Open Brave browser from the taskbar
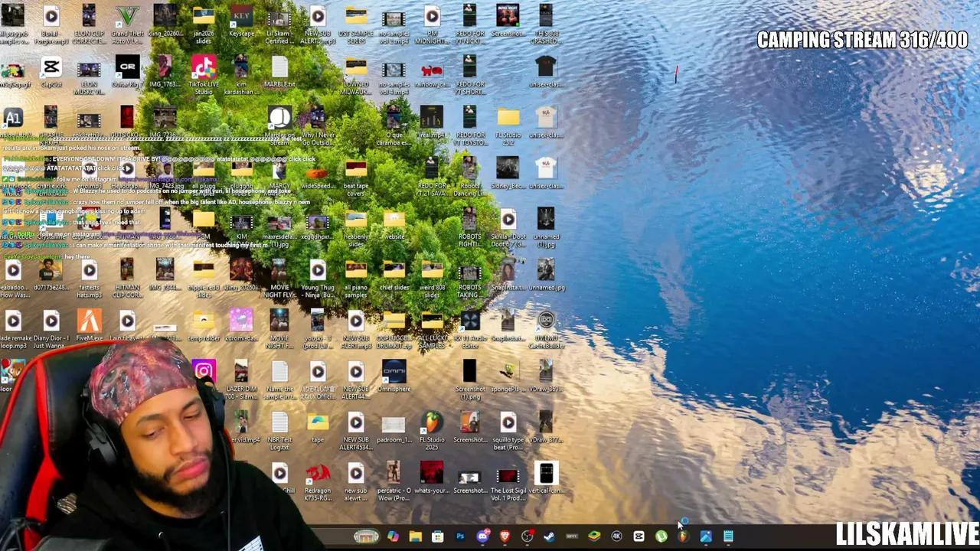The width and height of the screenshot is (980, 551). click(x=505, y=536)
